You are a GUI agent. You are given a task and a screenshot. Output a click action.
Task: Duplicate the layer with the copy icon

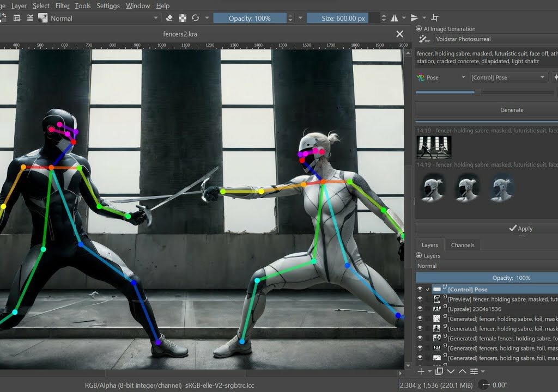(439, 371)
